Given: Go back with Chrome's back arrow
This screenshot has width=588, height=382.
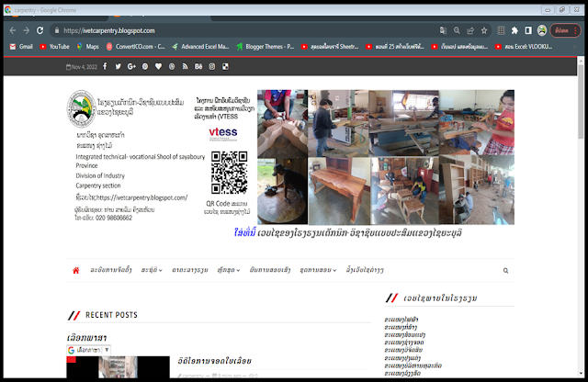Looking at the screenshot, I should click(13, 30).
